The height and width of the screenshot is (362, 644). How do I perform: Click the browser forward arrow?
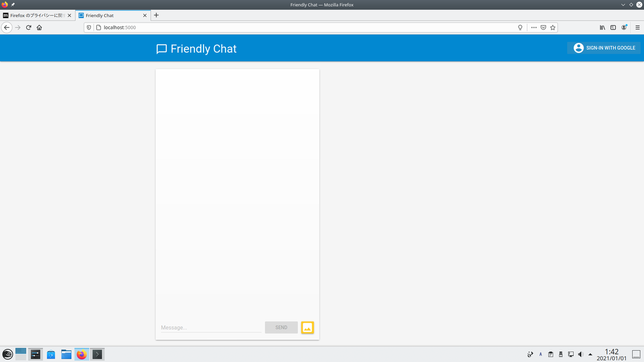18,27
